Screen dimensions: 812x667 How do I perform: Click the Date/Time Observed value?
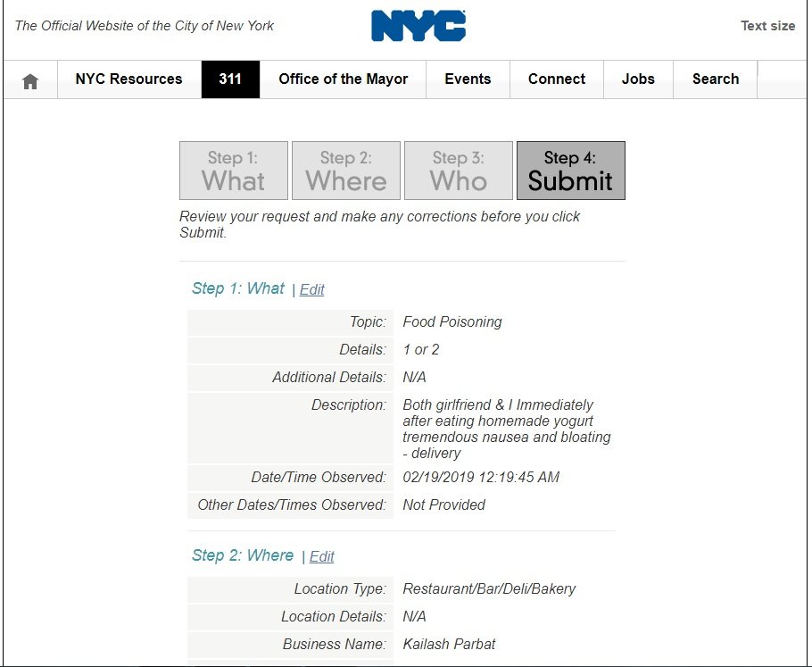click(x=481, y=477)
